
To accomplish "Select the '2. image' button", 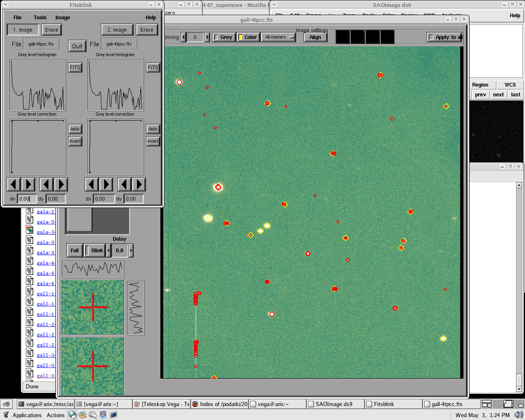I will click(117, 30).
